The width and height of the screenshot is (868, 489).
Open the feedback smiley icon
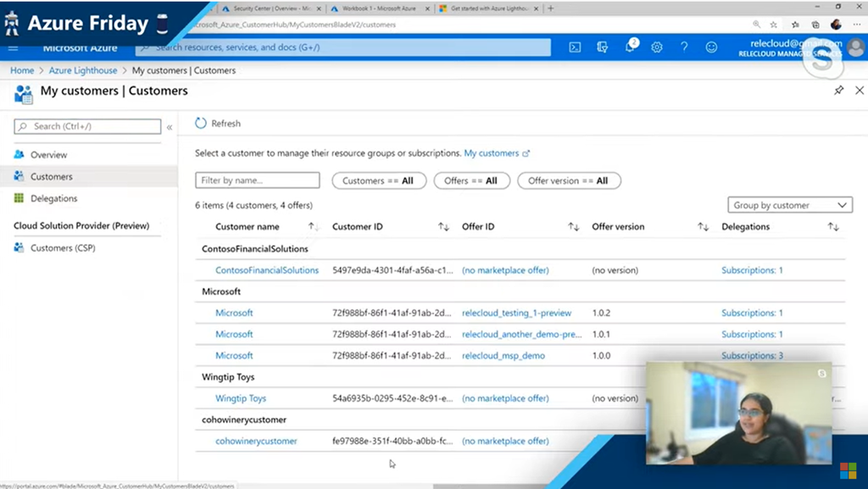(711, 47)
